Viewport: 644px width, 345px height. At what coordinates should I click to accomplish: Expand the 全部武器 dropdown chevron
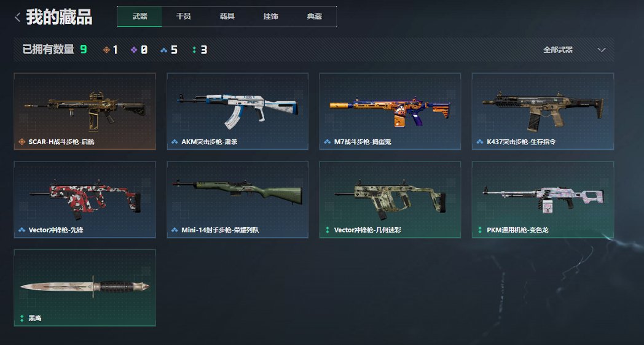point(601,50)
